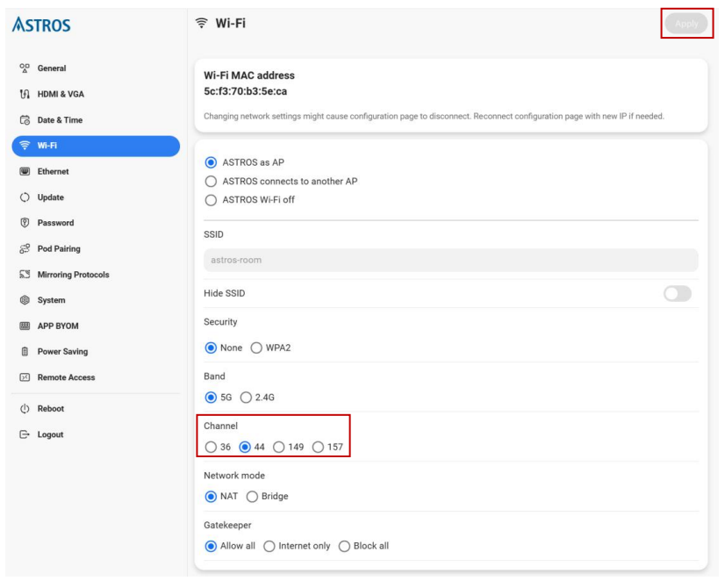This screenshot has width=725, height=588.
Task: Click the Logout arrow icon
Action: point(25,434)
